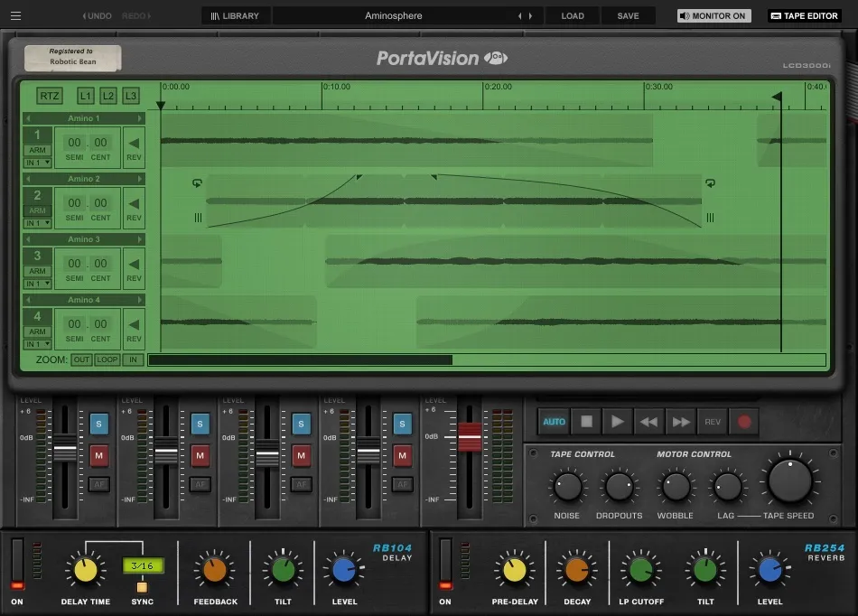Open track 2 IN 1 input dropdown
The height and width of the screenshot is (616, 858).
(x=38, y=223)
